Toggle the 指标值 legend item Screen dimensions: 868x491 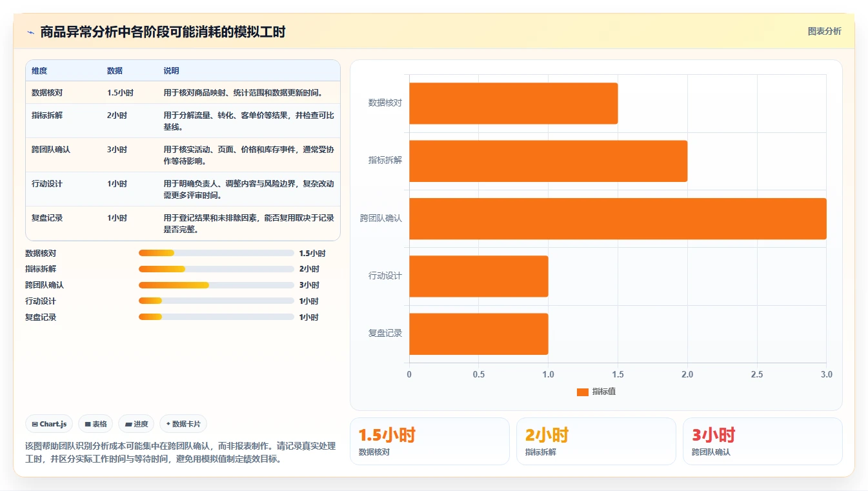coord(596,392)
